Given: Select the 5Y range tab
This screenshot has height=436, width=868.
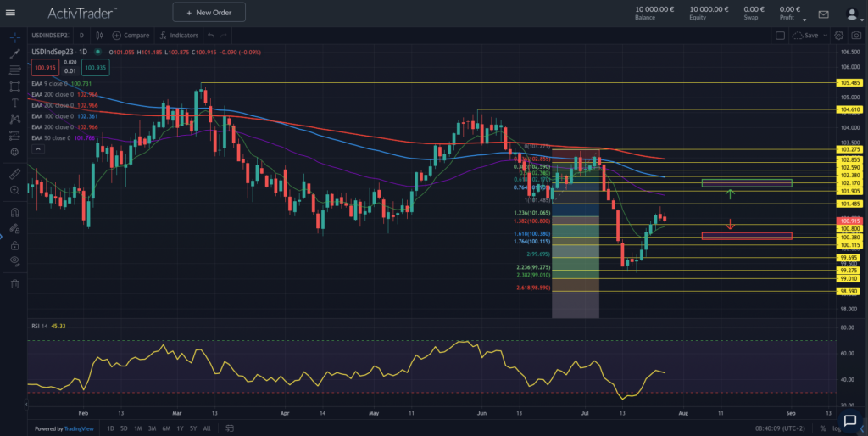Looking at the screenshot, I should (x=192, y=428).
